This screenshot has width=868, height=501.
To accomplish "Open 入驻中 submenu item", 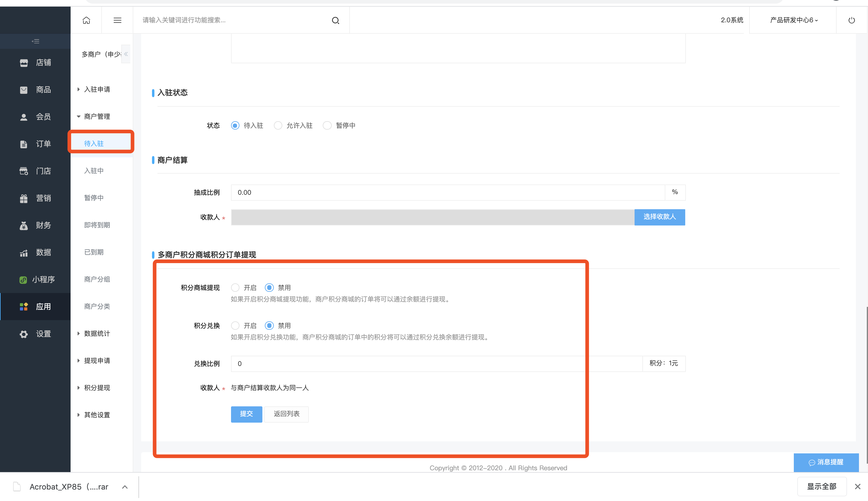I will (x=94, y=171).
